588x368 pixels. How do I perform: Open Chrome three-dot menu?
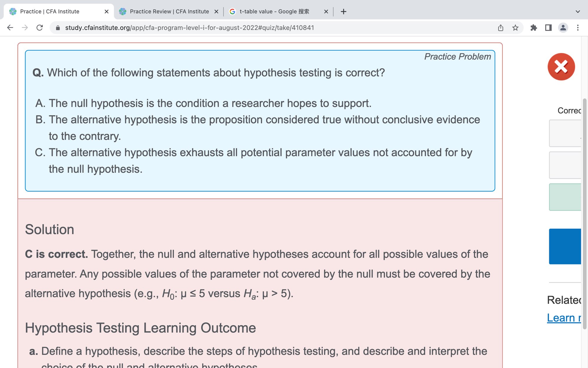[x=578, y=28]
